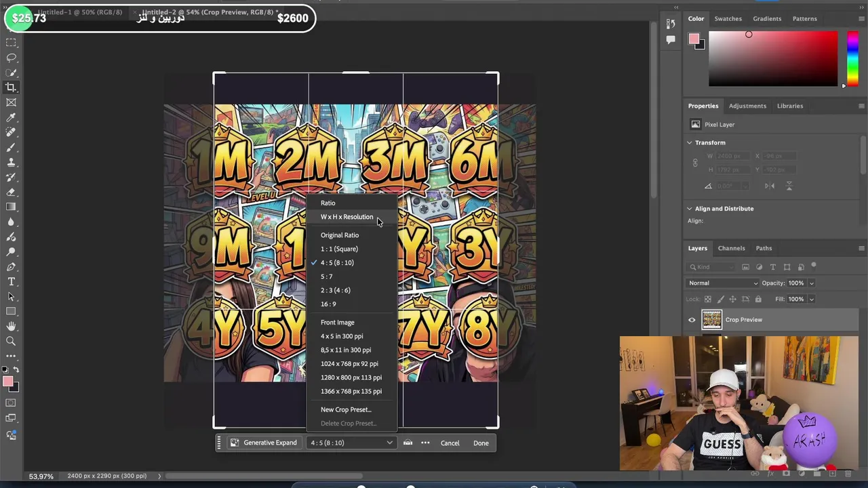Select the Eyedropper tool

pos(11,117)
